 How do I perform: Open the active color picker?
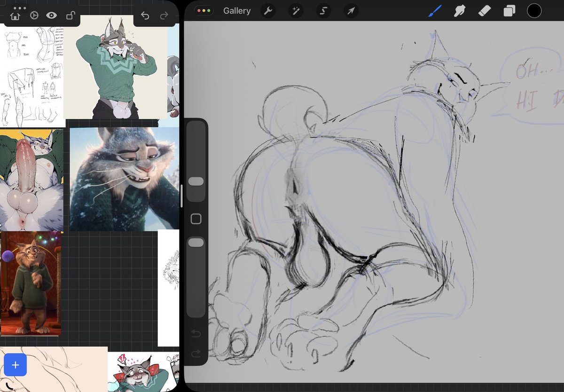click(x=534, y=10)
